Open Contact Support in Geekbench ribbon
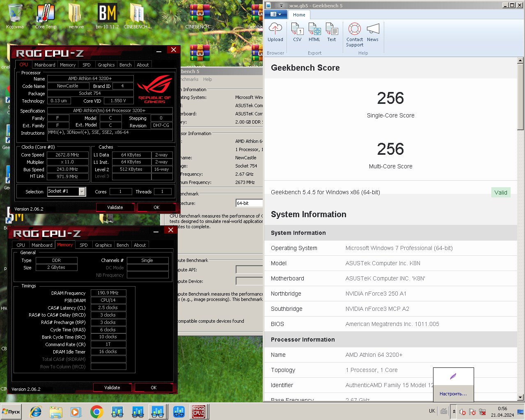 (x=355, y=35)
